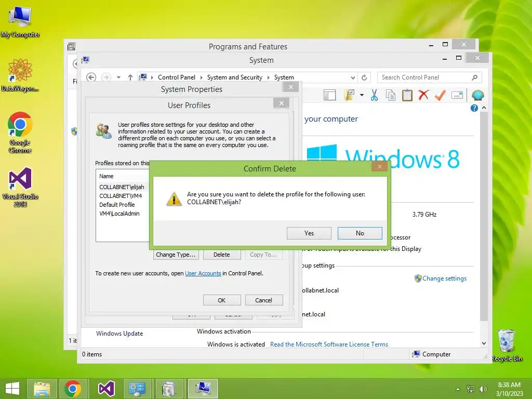Open Visual Studio from the taskbar
The width and height of the screenshot is (532, 399).
(x=106, y=389)
